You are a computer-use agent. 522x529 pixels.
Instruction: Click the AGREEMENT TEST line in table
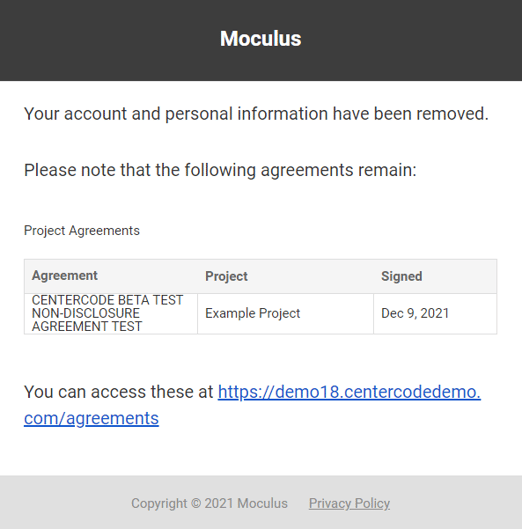87,326
